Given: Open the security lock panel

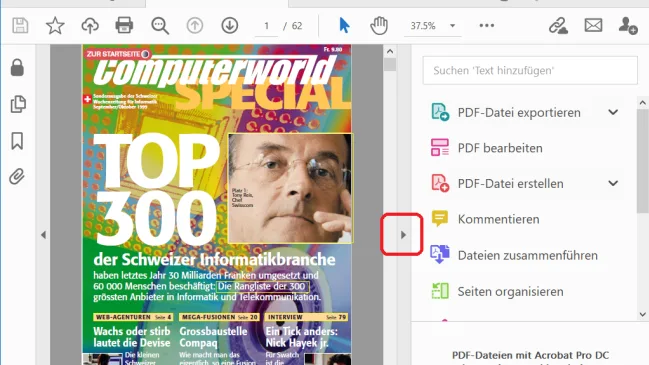Looking at the screenshot, I should tap(17, 67).
